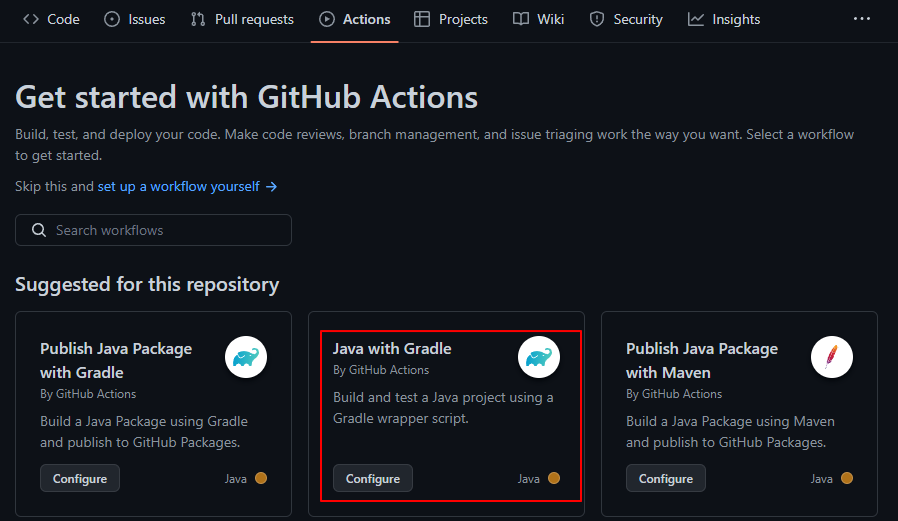
Task: Click the Search workflows input field
Action: click(153, 230)
